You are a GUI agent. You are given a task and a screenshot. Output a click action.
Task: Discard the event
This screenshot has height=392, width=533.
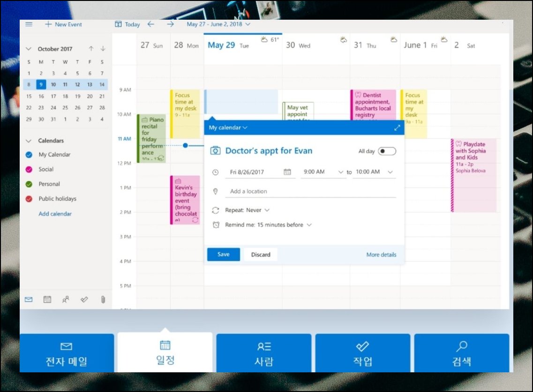(261, 254)
